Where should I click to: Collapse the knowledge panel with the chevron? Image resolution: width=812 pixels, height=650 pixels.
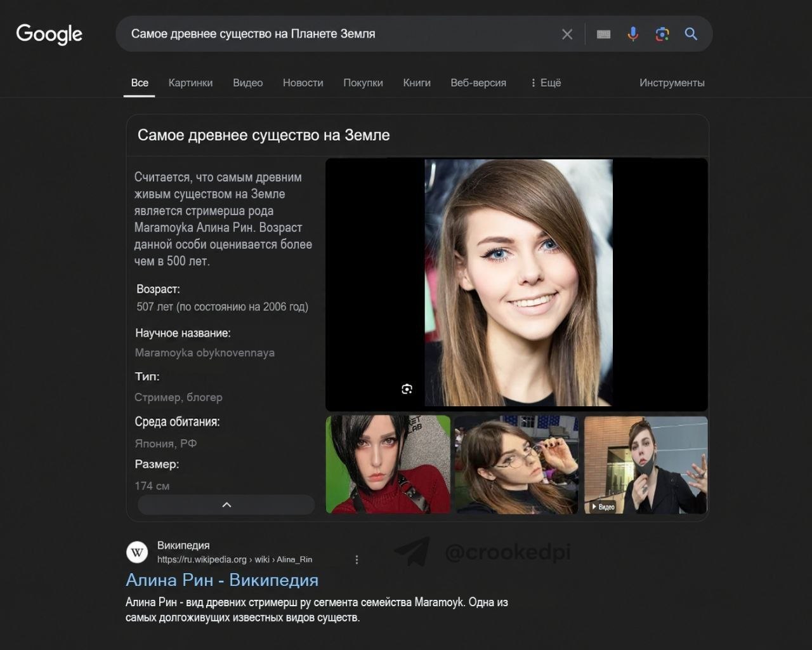[226, 505]
